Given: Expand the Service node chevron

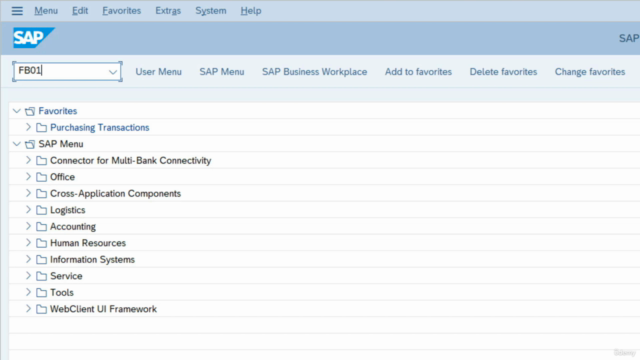Looking at the screenshot, I should point(28,276).
